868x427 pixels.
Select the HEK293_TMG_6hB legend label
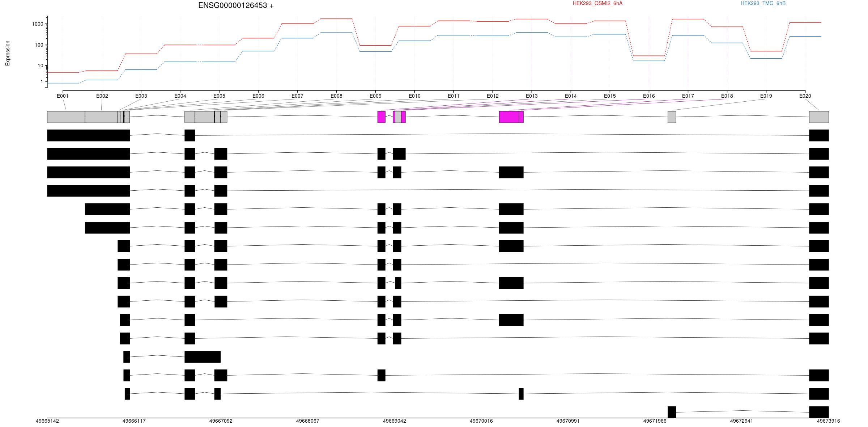tap(763, 3)
